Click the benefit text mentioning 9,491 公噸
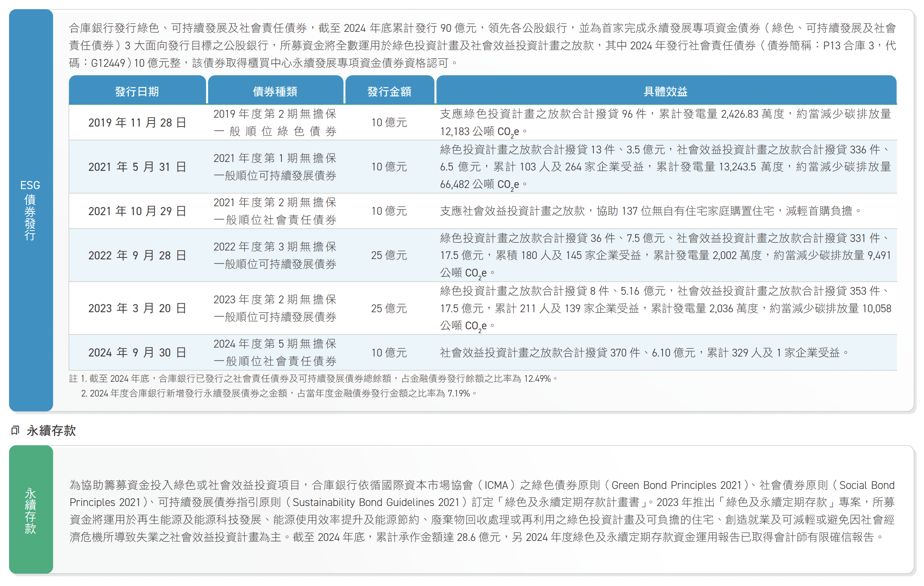Viewport: 924px width, 586px height. pyautogui.click(x=665, y=256)
